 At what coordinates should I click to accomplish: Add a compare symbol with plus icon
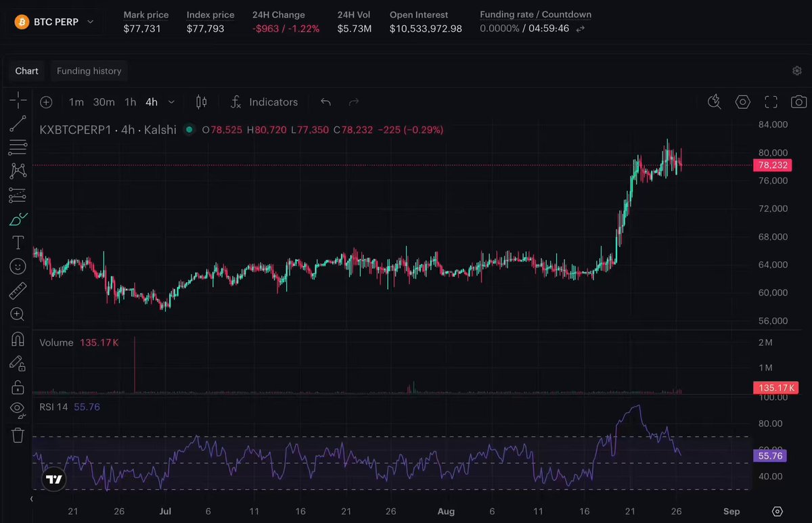pyautogui.click(x=46, y=102)
